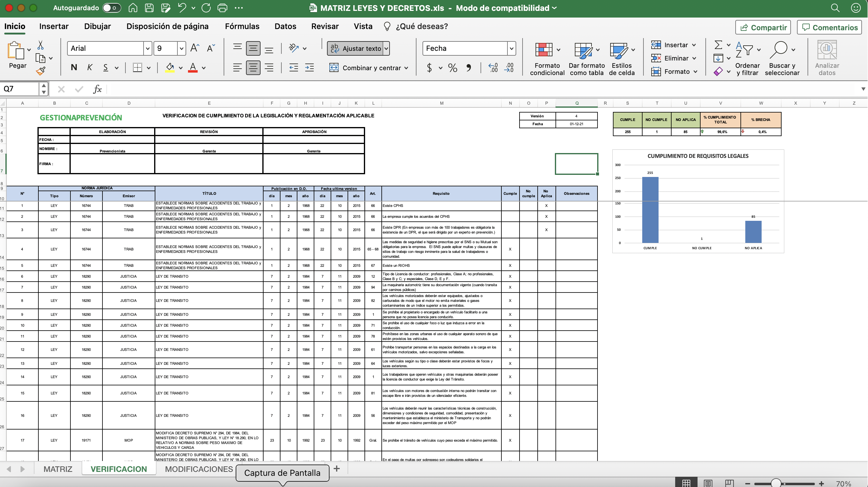Expand the Insertar cells dropdown arrow
Image resolution: width=868 pixels, height=487 pixels.
(x=694, y=45)
